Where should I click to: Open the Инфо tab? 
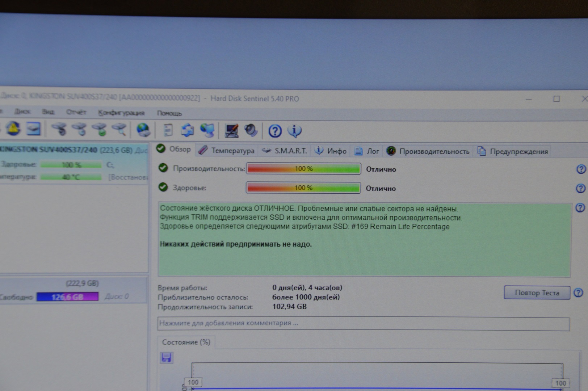point(331,151)
